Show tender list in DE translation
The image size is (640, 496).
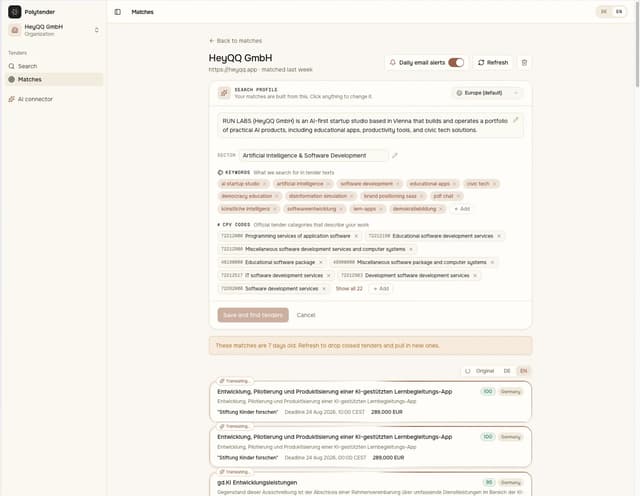pos(507,371)
